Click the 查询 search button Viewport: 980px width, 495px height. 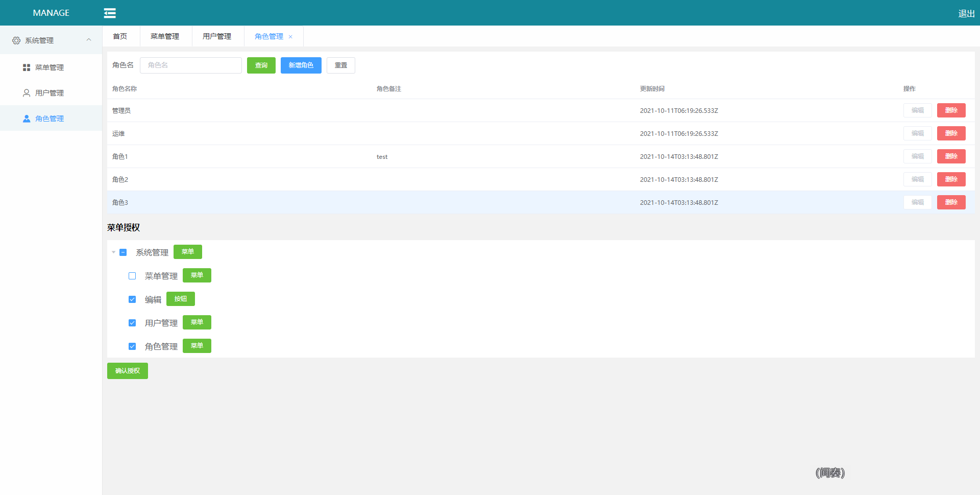pos(261,65)
